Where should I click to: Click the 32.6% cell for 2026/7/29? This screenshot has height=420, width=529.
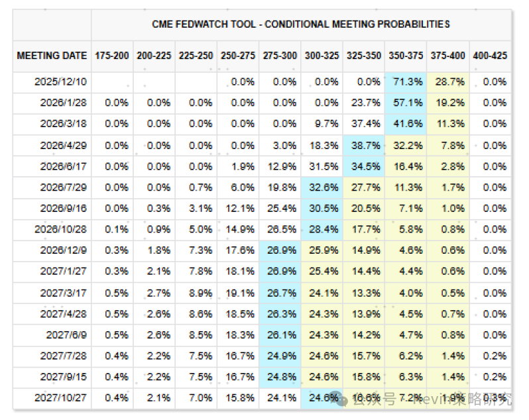coord(322,188)
